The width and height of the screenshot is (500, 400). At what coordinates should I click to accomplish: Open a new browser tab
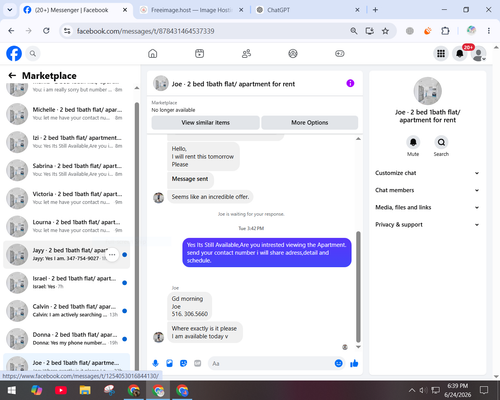pos(375,10)
